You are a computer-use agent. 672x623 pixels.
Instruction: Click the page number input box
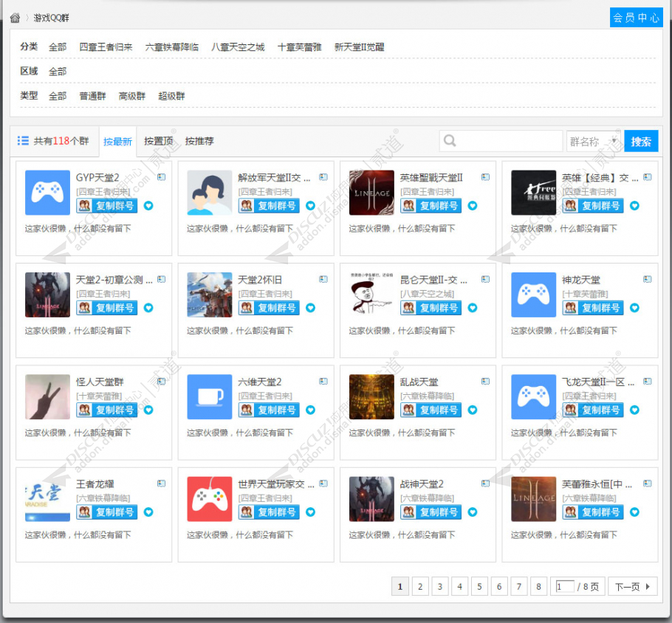(565, 586)
